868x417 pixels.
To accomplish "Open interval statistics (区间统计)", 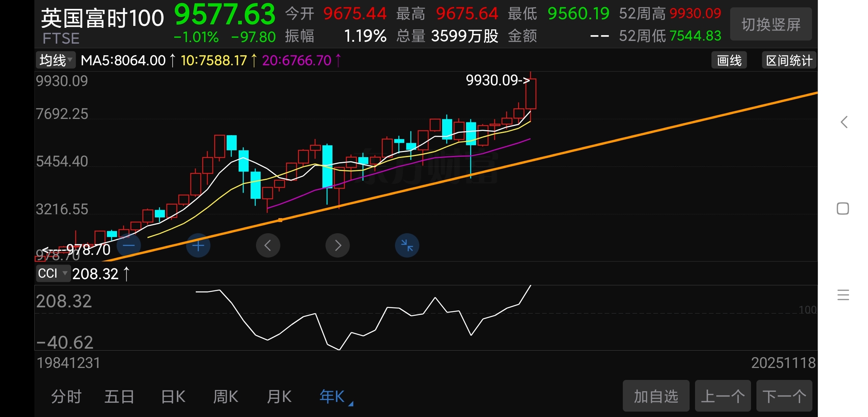I will (x=789, y=61).
